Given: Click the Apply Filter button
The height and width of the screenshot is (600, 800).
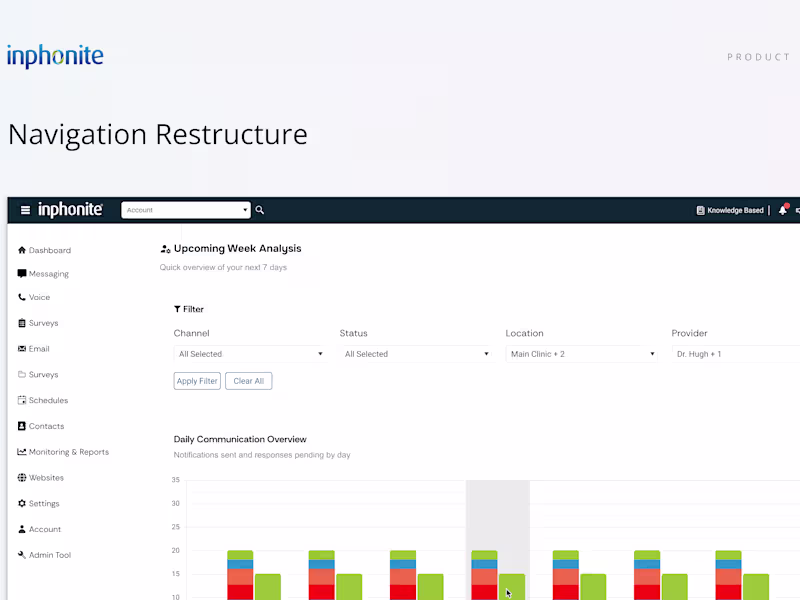Looking at the screenshot, I should 197,381.
